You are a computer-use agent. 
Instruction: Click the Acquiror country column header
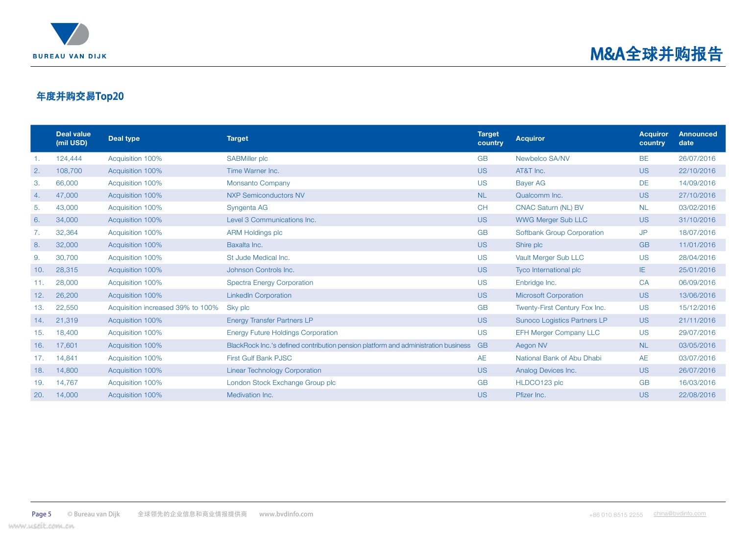pos(653,138)
